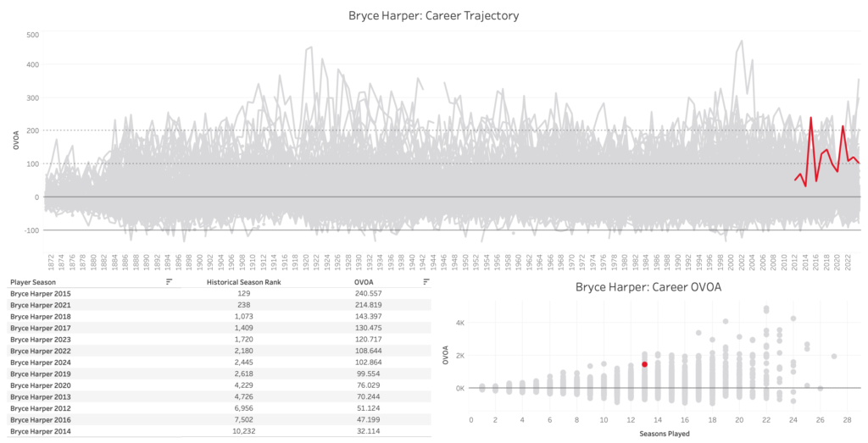Click the rank value 4,726

click(x=243, y=397)
